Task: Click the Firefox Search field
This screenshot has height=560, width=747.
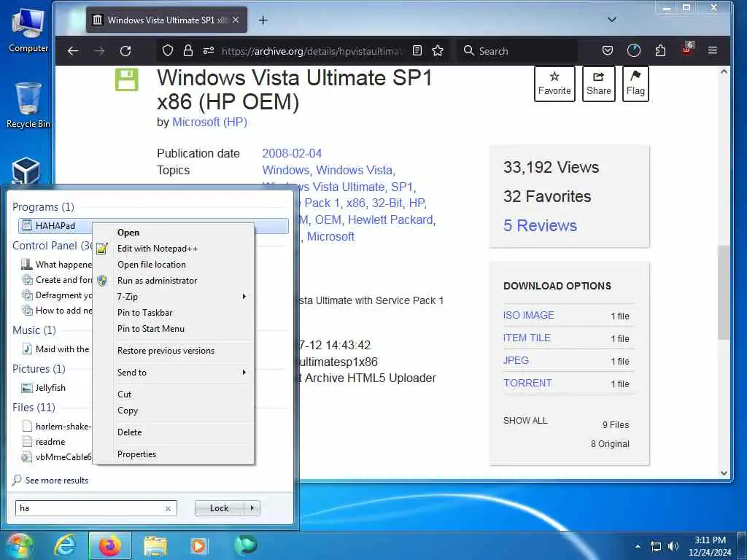Action: tap(517, 51)
